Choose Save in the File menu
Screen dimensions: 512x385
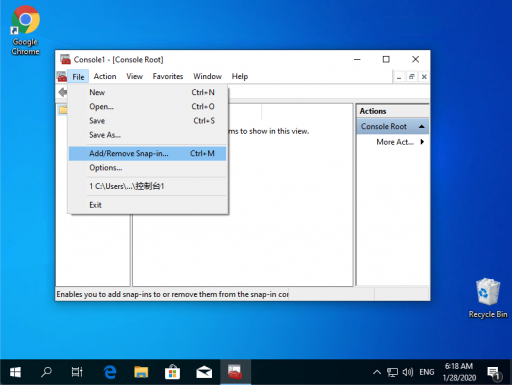[x=147, y=121]
